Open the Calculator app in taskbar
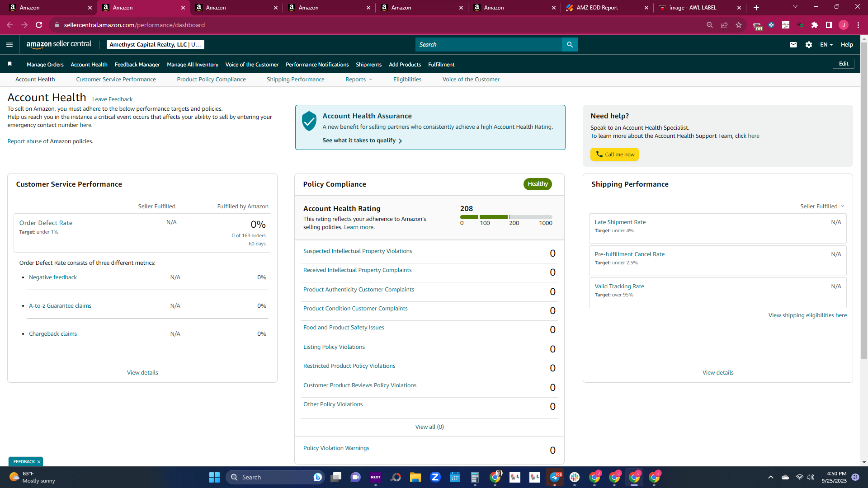 click(x=475, y=477)
